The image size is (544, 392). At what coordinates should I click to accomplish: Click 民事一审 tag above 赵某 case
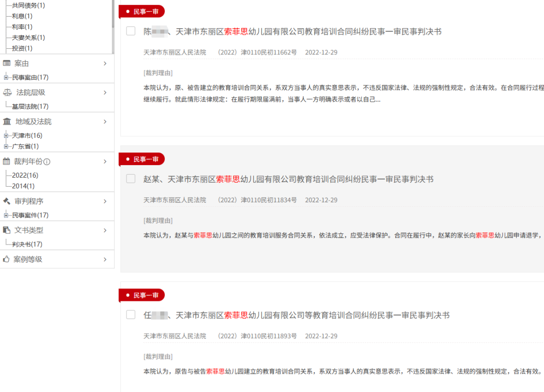click(142, 159)
